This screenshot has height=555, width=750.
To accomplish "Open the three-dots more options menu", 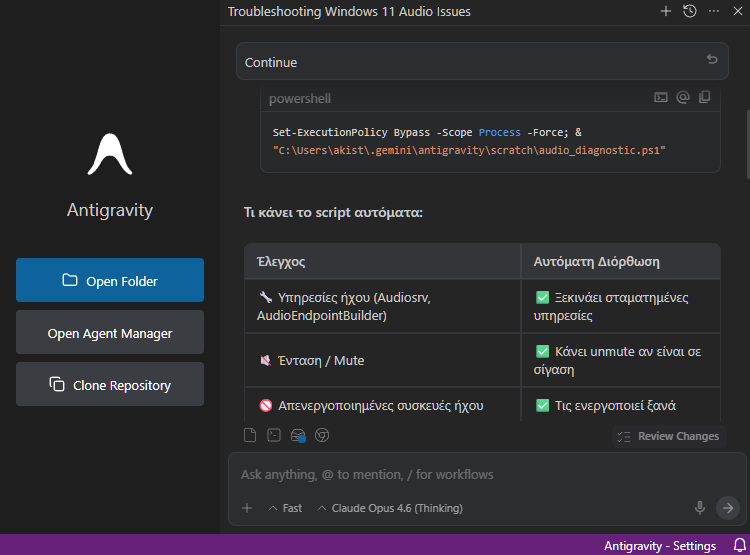I will (714, 11).
